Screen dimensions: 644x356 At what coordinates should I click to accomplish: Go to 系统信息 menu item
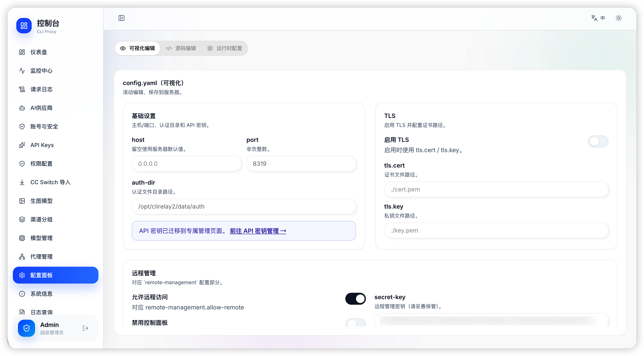click(55, 294)
